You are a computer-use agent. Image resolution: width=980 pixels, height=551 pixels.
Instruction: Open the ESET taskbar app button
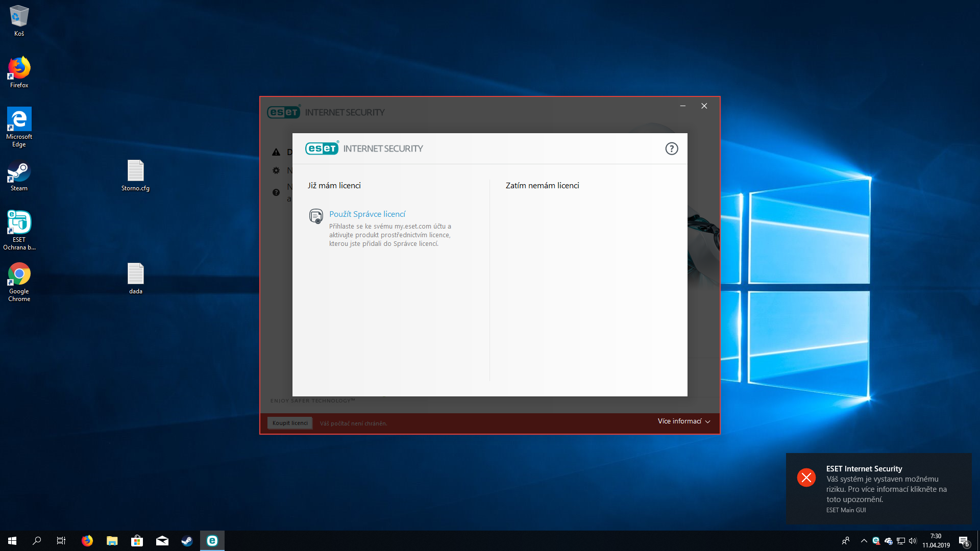point(212,541)
